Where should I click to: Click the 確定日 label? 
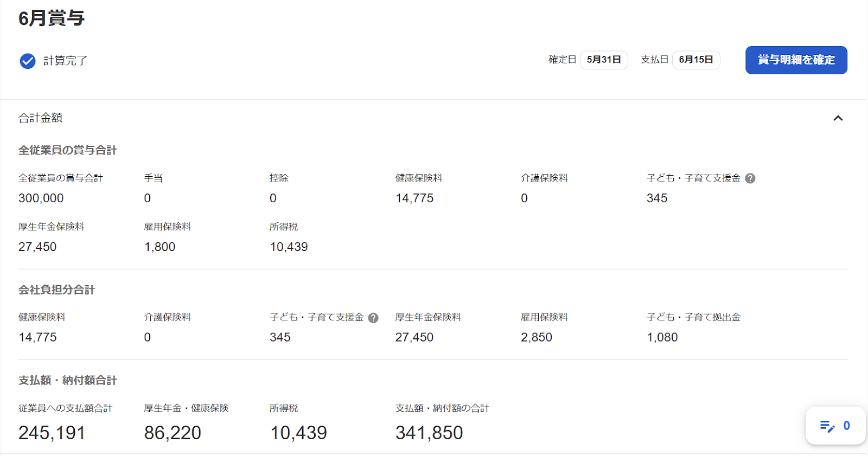(562, 60)
